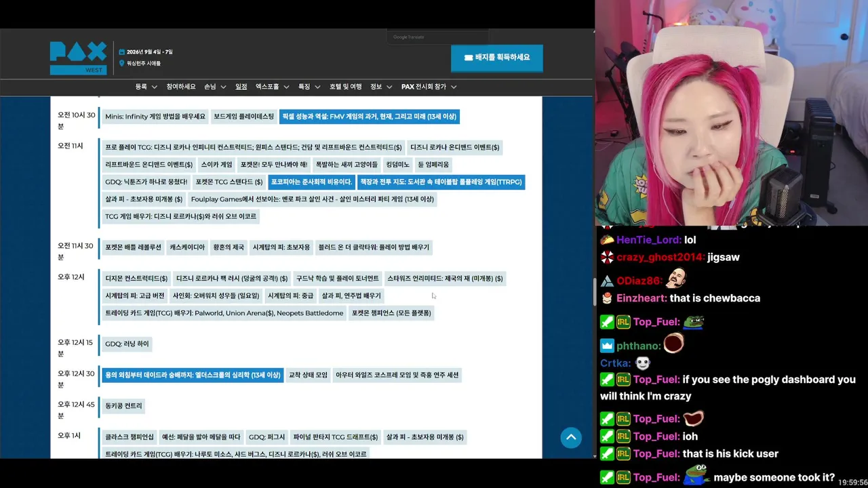Open the 포켓몬 배틀 레볼루션 event
The width and height of the screenshot is (868, 488).
coord(133,247)
